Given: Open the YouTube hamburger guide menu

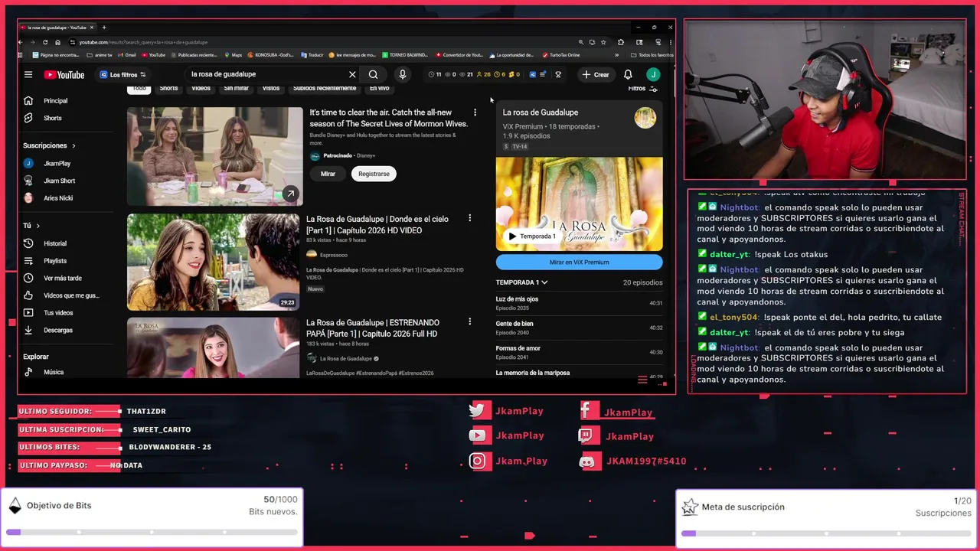Looking at the screenshot, I should coord(28,74).
